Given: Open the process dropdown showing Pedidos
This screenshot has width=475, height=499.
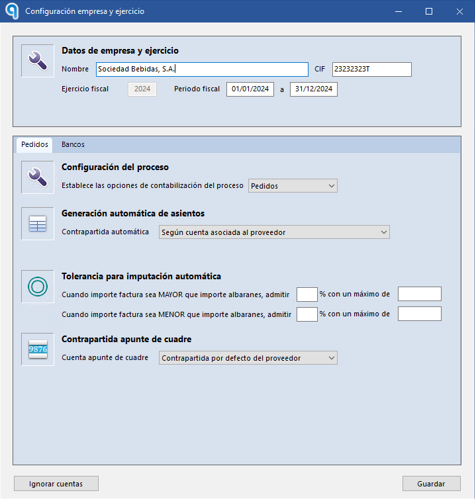Looking at the screenshot, I should pos(293,186).
